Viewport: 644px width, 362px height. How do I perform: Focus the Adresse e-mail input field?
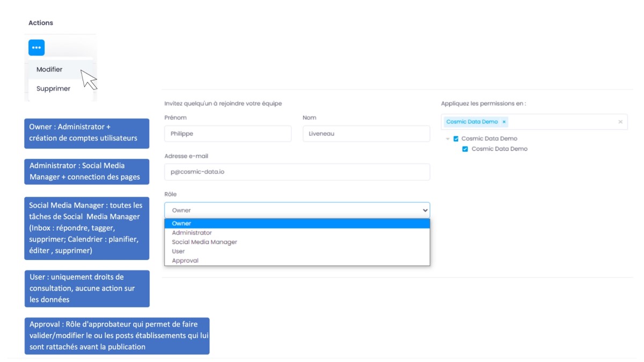tap(297, 172)
